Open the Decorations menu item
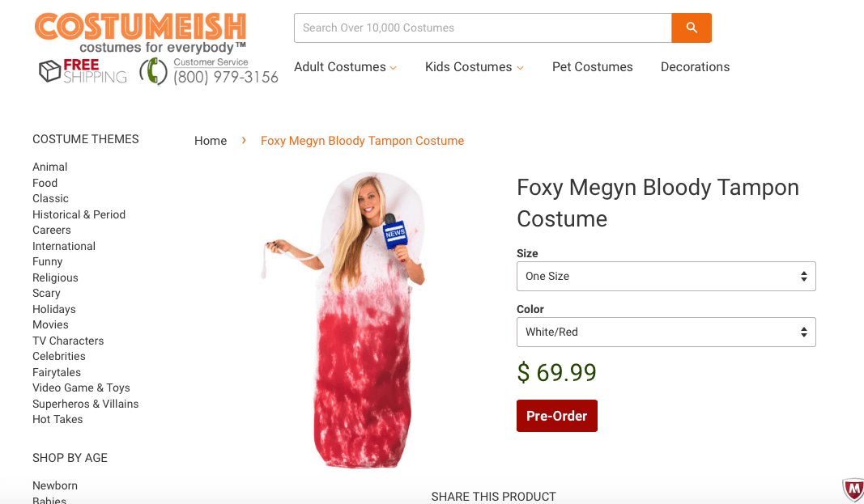The image size is (864, 504). tap(695, 67)
